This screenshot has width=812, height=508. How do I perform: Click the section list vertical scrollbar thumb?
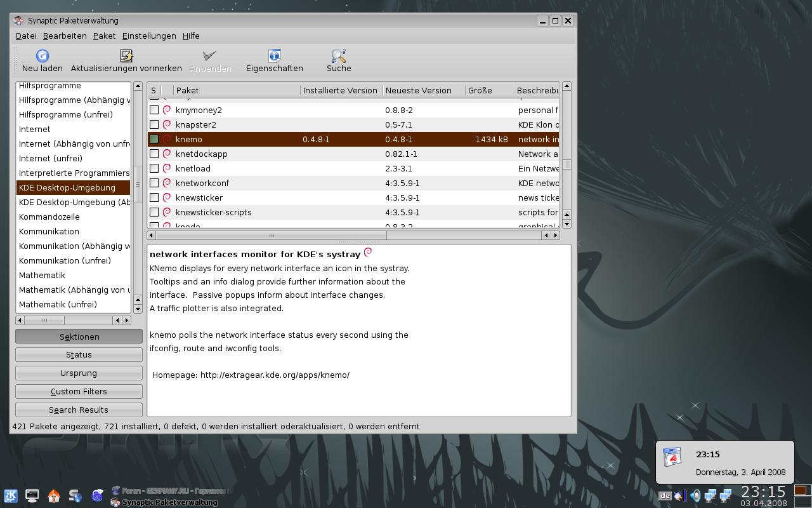pyautogui.click(x=138, y=184)
